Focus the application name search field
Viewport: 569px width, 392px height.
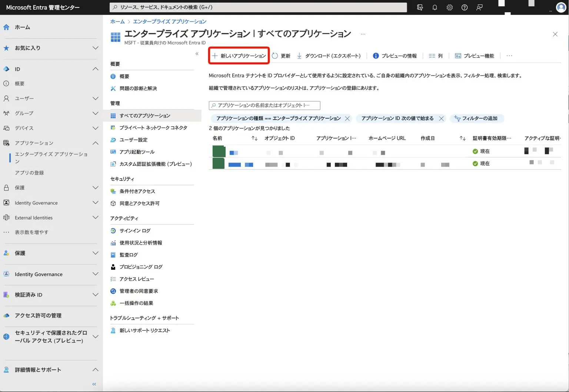[x=264, y=106]
